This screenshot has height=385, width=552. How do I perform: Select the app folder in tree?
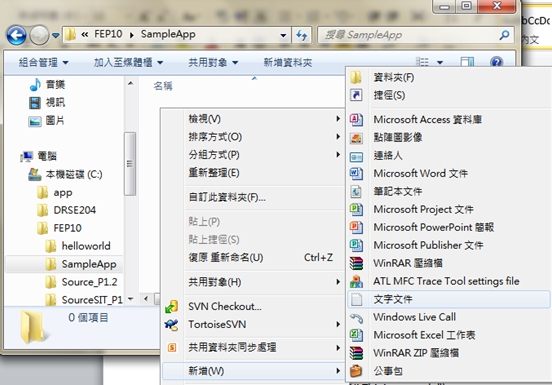tap(55, 192)
